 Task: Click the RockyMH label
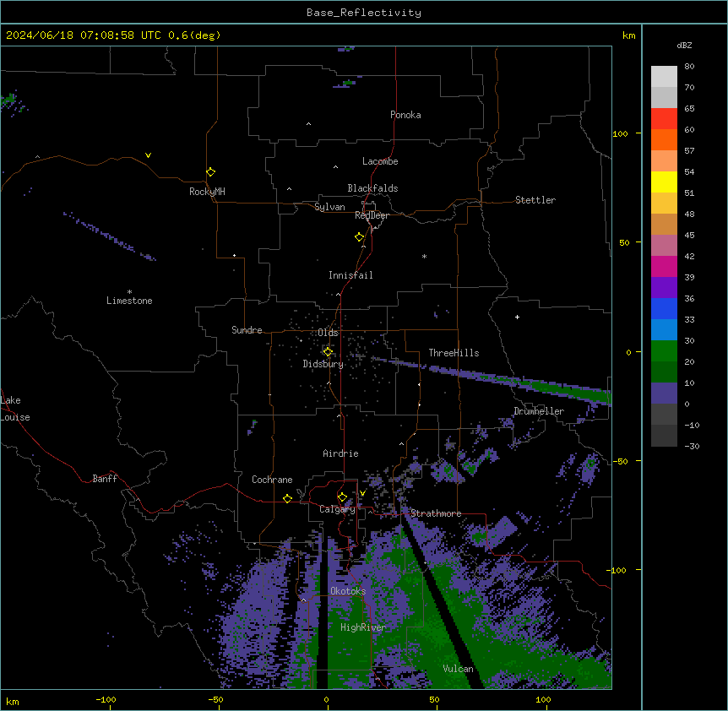coord(207,192)
